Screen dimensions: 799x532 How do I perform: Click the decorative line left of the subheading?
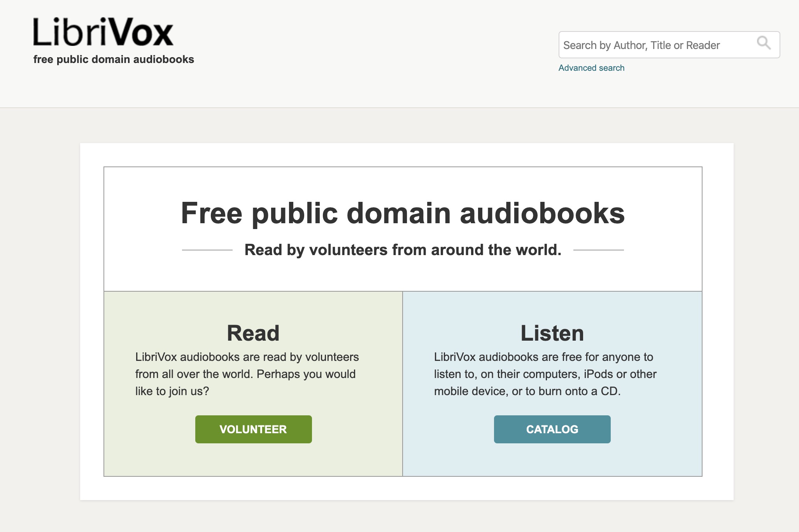[207, 250]
